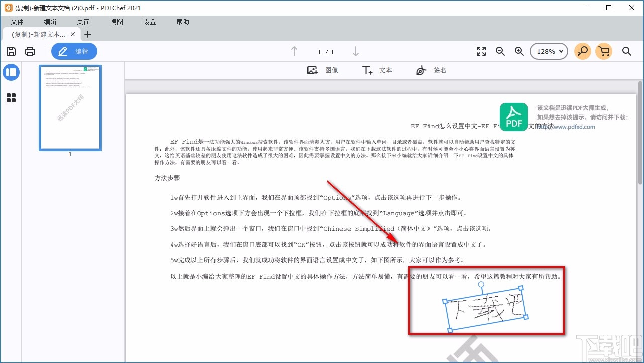Toggle the 编辑 edit mode
Viewport: 644px width, 363px height.
pyautogui.click(x=74, y=51)
